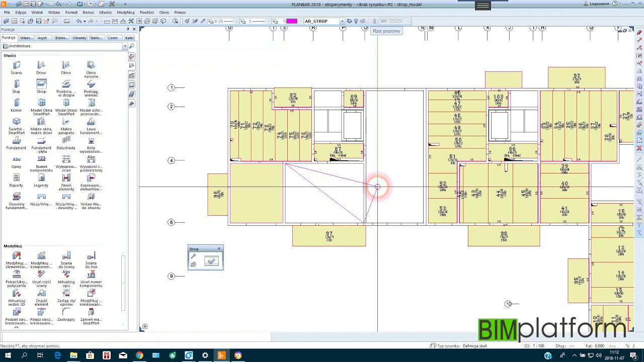Click the magenta pen color swatch
Image resolution: width=644 pixels, height=362 pixels.
[x=292, y=21]
